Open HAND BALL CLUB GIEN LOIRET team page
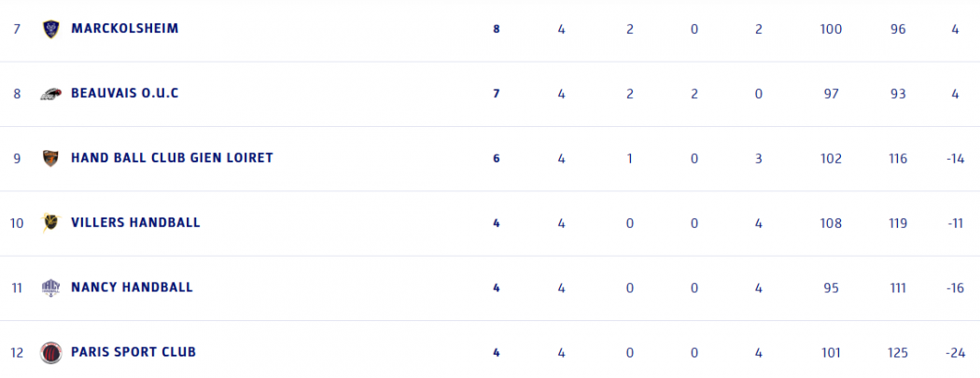 point(172,159)
